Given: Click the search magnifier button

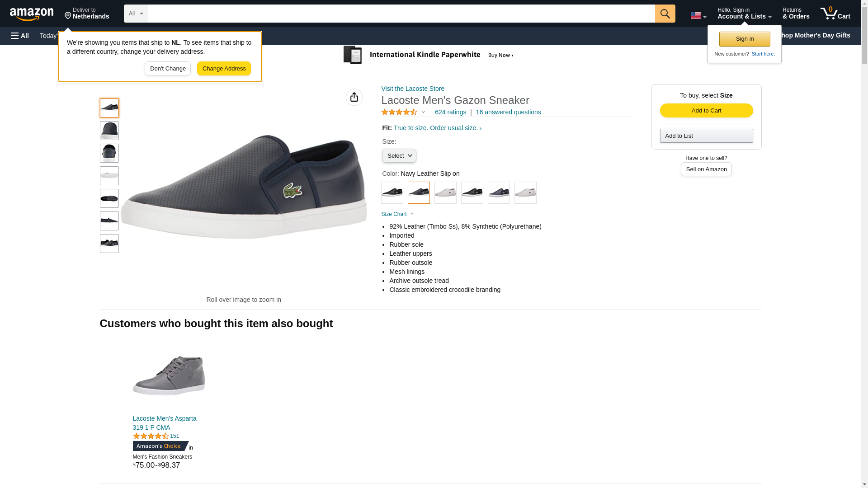Looking at the screenshot, I should (665, 14).
